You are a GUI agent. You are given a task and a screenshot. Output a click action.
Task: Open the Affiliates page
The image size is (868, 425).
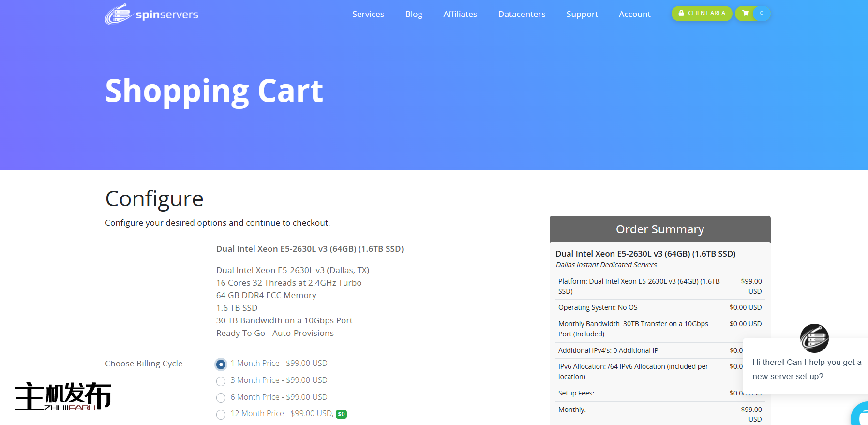point(460,14)
